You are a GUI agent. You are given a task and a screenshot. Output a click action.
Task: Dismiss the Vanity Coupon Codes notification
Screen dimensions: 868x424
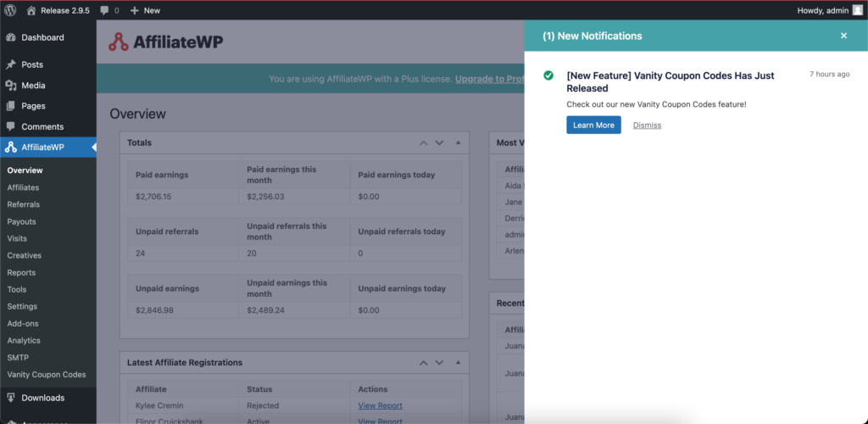coord(647,126)
